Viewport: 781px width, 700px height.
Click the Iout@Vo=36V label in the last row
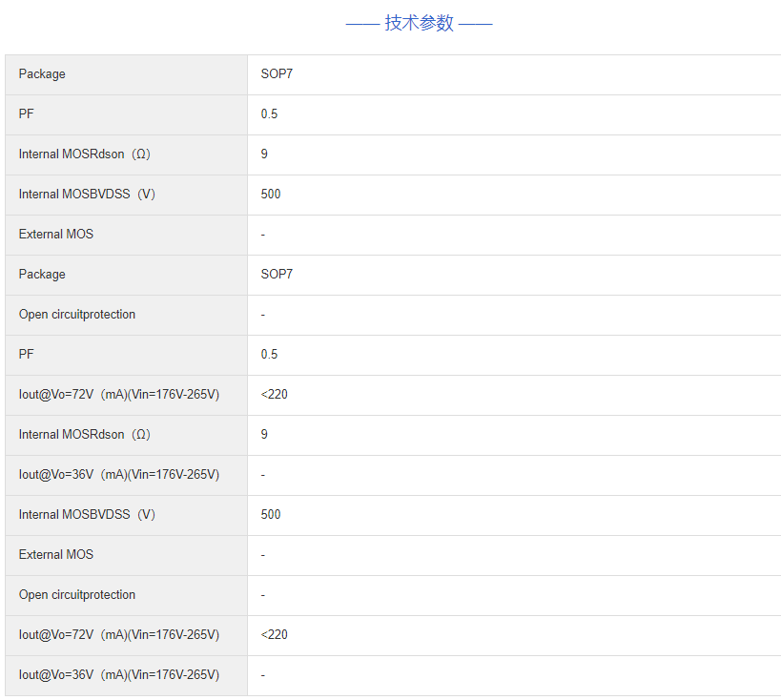(119, 675)
